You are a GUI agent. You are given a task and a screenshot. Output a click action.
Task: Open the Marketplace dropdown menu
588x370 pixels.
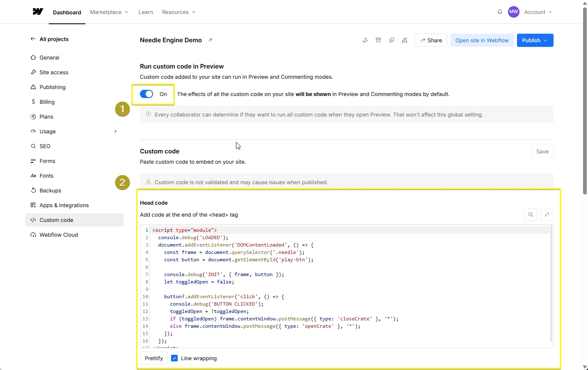109,12
